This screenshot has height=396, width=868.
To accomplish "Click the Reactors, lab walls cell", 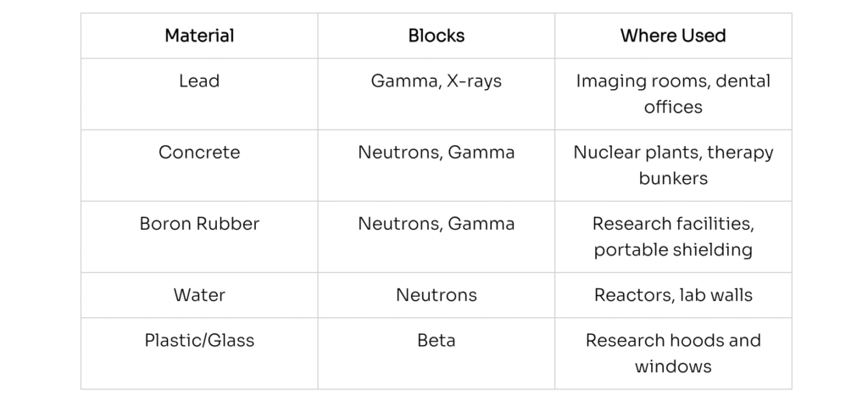I will [673, 295].
